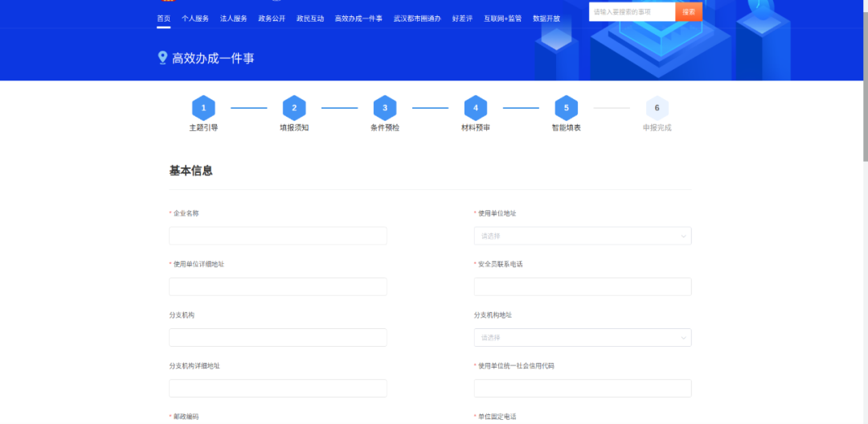This screenshot has width=868, height=424.
Task: Go to 政务公开 in the navigation bar
Action: [272, 19]
